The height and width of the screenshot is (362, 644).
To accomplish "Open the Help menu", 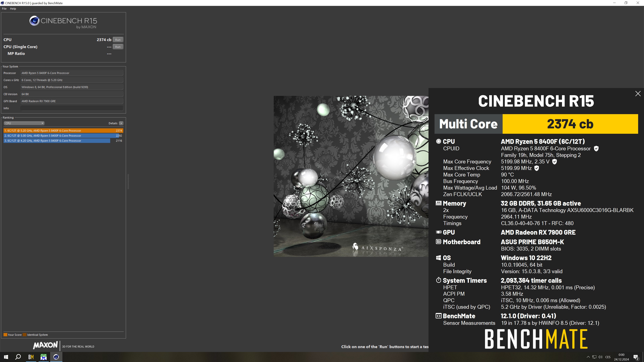I will coord(13,9).
